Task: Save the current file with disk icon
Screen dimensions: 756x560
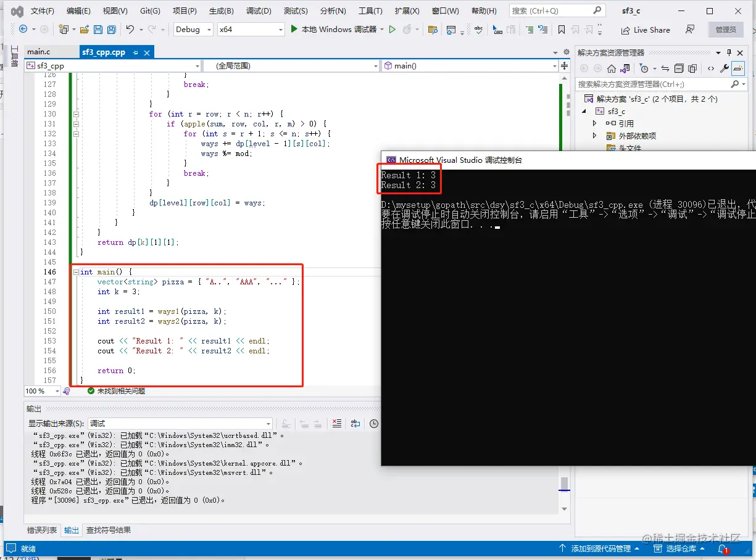Action: tap(98, 30)
